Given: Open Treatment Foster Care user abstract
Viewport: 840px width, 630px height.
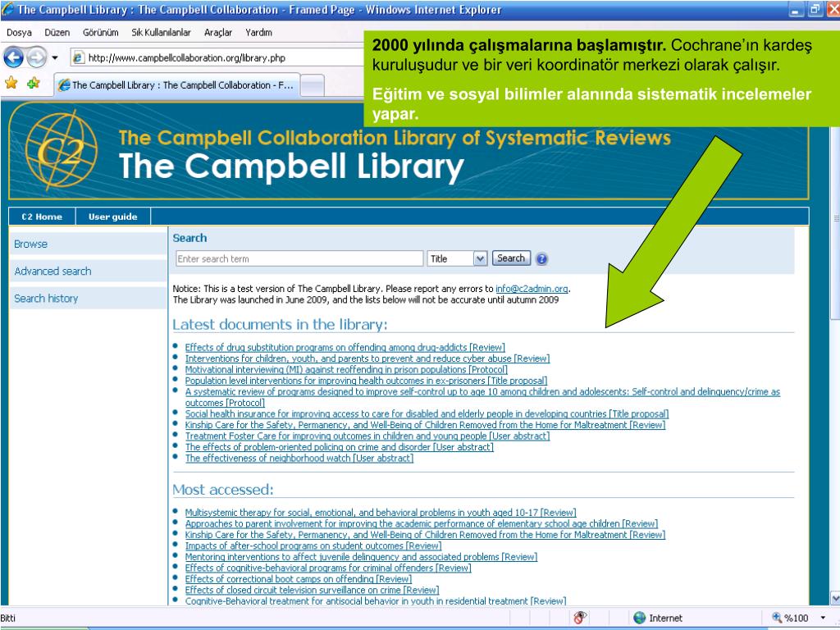Looking at the screenshot, I should (367, 436).
